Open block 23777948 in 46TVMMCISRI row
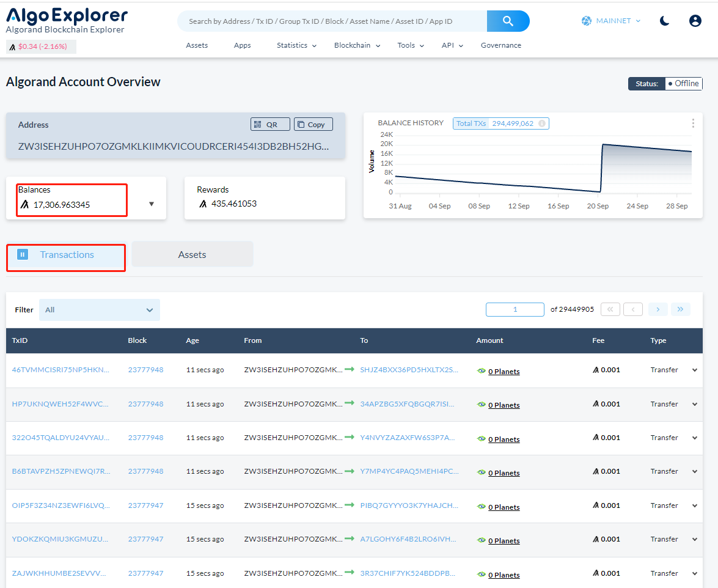718x588 pixels. tap(145, 370)
